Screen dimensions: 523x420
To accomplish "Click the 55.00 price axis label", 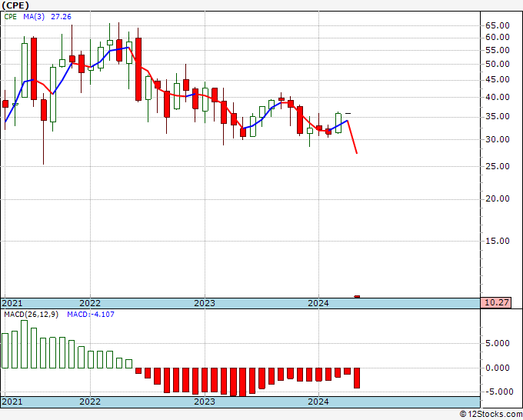I will (x=498, y=50).
